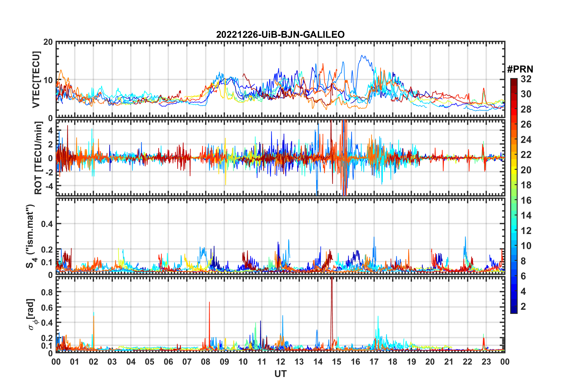This screenshot has height=392, width=561.
Task: Click colorbar tick label 14
Action: pyautogui.click(x=526, y=215)
